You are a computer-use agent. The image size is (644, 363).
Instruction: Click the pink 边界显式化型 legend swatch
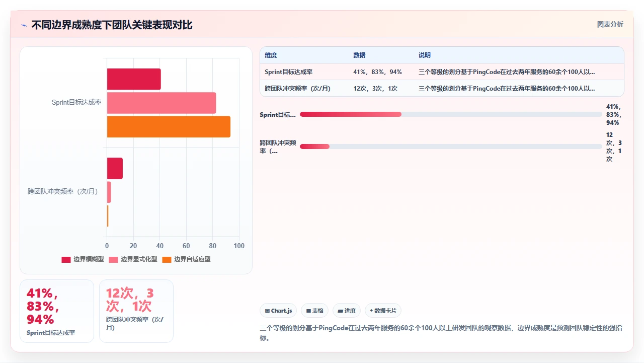113,259
